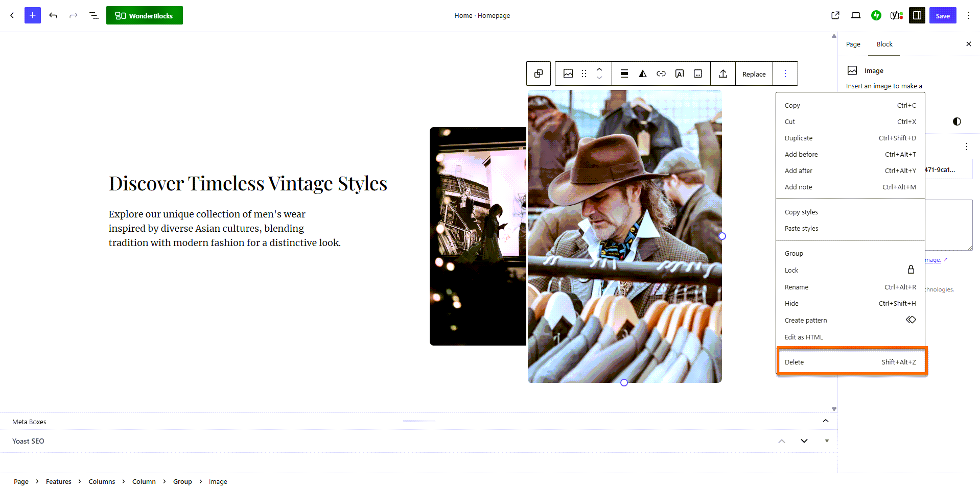Upload image to media library
Image resolution: width=980 pixels, height=489 pixels.
point(723,74)
